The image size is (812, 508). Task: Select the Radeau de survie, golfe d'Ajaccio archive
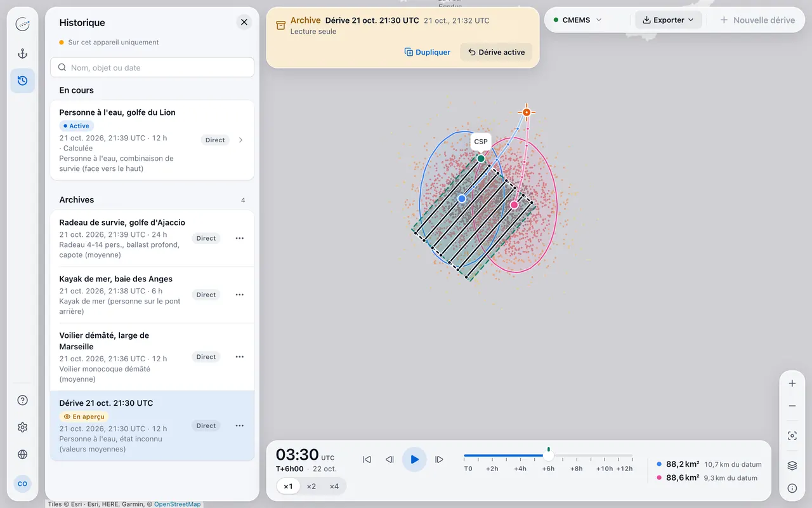coord(152,239)
